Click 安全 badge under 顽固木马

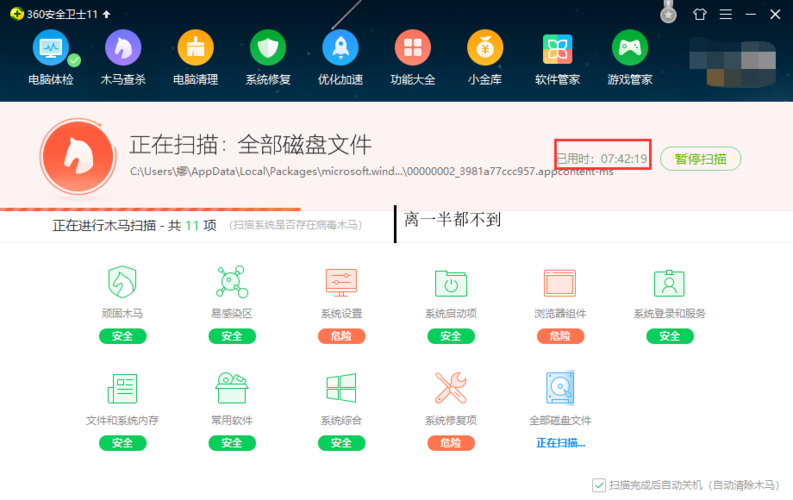click(122, 336)
